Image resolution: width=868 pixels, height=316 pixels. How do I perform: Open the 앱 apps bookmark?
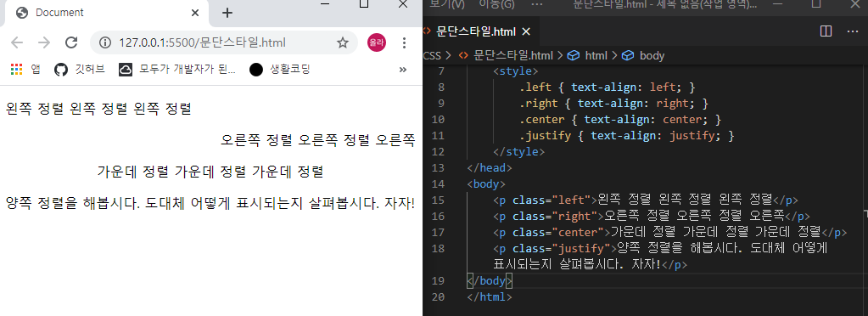[25, 70]
